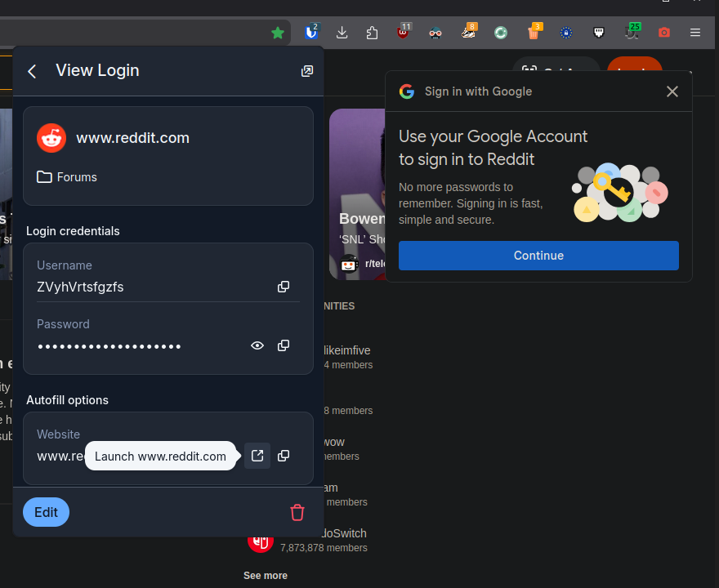Click the Sign in with Google heading

[x=478, y=91]
